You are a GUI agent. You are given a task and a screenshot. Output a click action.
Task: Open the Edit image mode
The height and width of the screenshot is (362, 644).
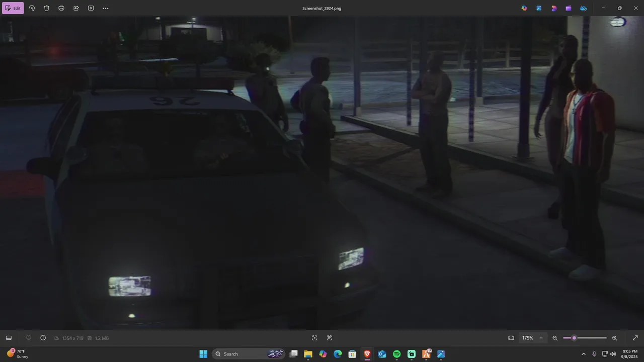pyautogui.click(x=13, y=8)
